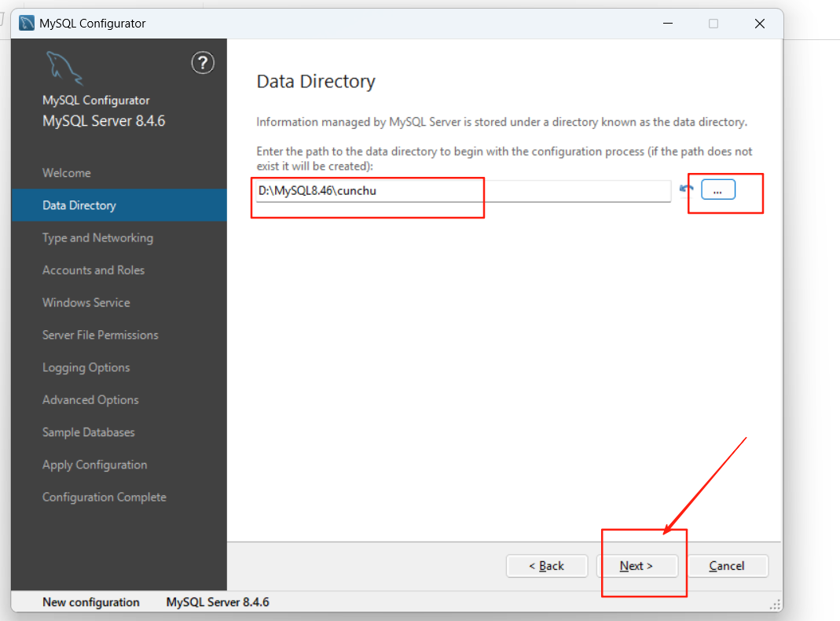
Task: Click the revert path undo arrow icon
Action: pos(686,189)
